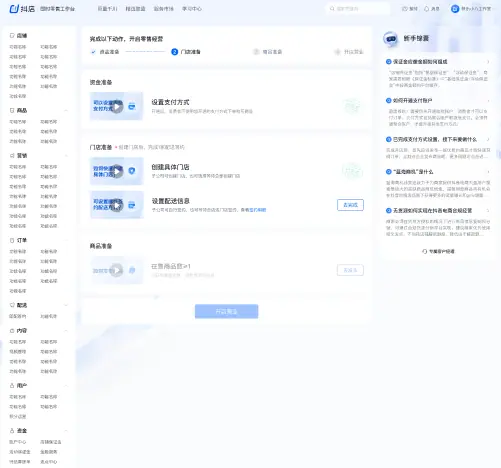Click the 创建具体门店 card title
Viewport: 501px width, 468px height.
tap(170, 167)
